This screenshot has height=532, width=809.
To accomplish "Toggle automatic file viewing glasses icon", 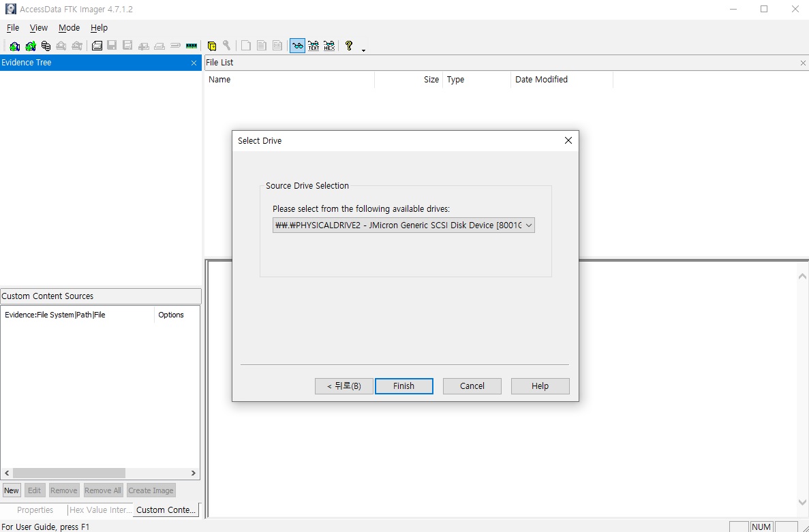I will point(297,46).
